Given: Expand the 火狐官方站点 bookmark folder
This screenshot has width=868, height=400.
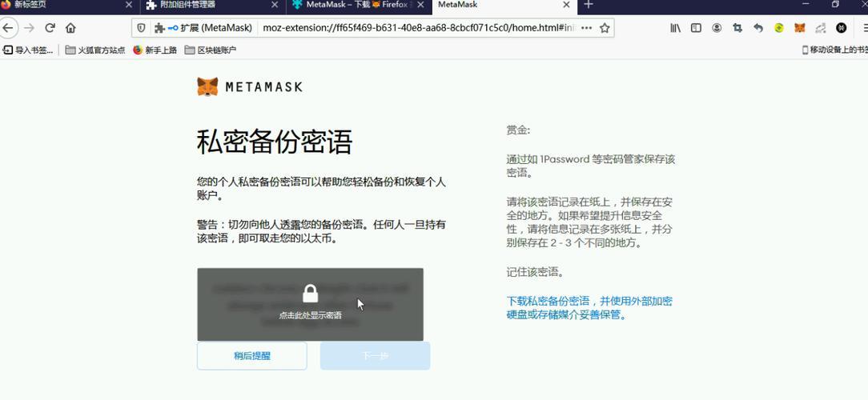Looking at the screenshot, I should coord(95,50).
